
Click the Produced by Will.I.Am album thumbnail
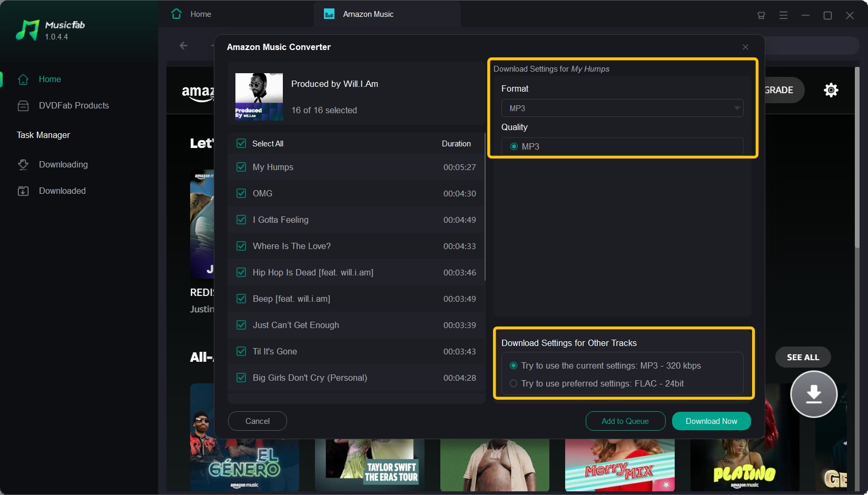coord(259,96)
